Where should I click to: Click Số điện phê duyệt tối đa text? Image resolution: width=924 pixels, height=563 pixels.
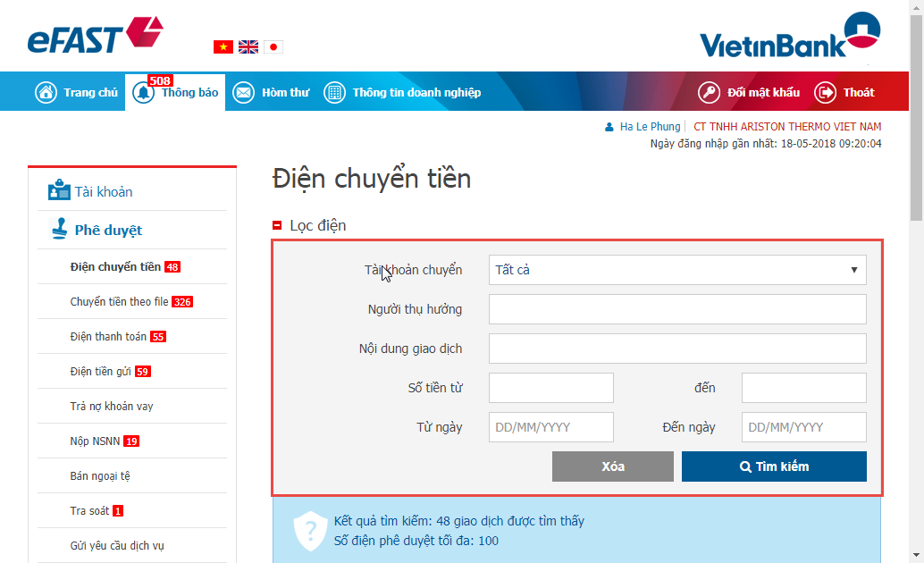[x=416, y=541]
